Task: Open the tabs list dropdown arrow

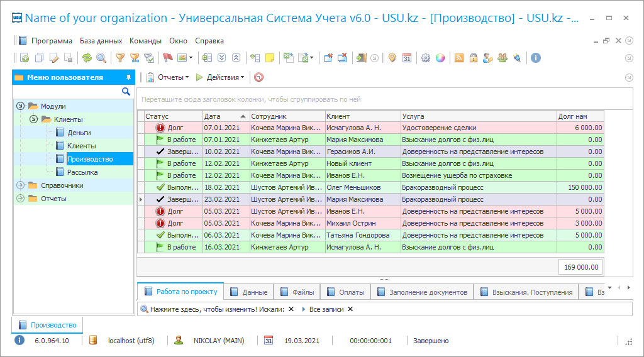Action: pyautogui.click(x=610, y=288)
